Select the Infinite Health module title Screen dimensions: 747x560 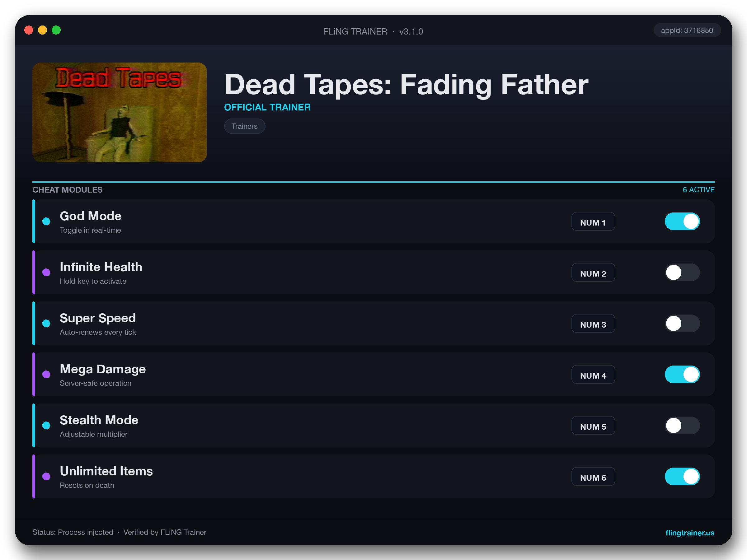click(101, 267)
